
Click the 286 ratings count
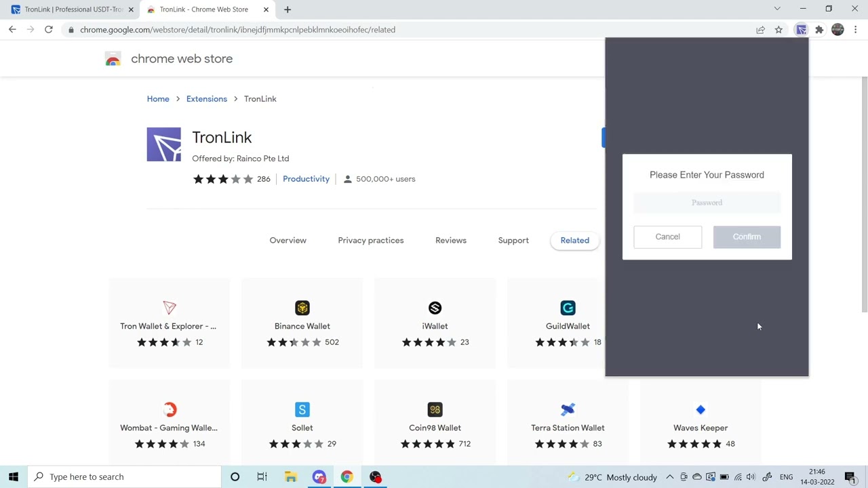[x=263, y=179]
